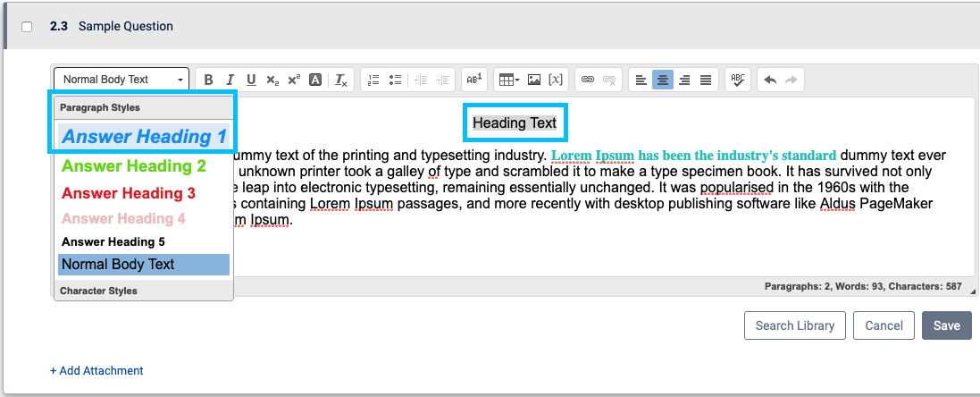Toggle underline formatting

[x=251, y=80]
